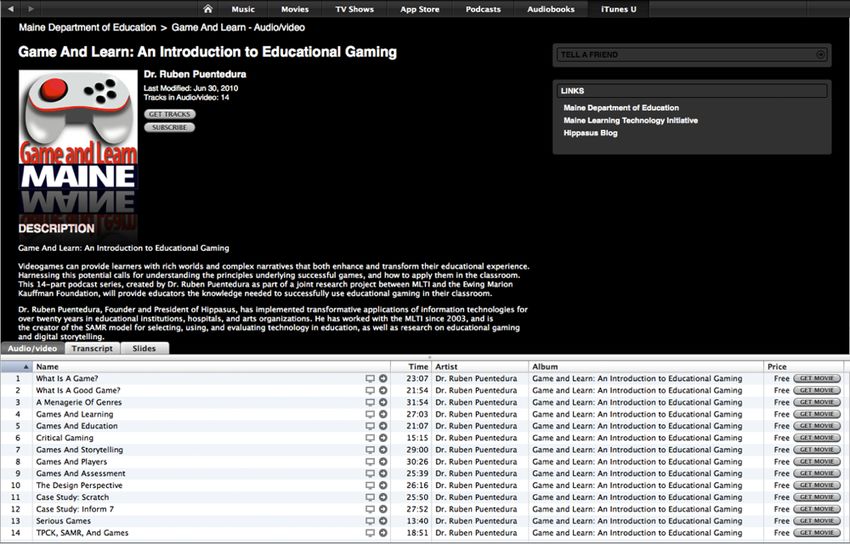The image size is (850, 544).
Task: Click the arrow icon for Critical Gaming
Action: [x=383, y=438]
